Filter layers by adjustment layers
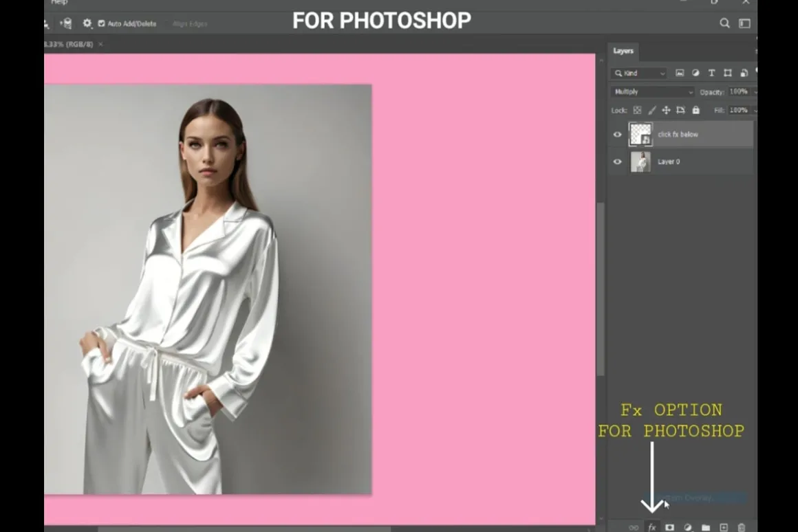This screenshot has width=798, height=532. pyautogui.click(x=695, y=74)
